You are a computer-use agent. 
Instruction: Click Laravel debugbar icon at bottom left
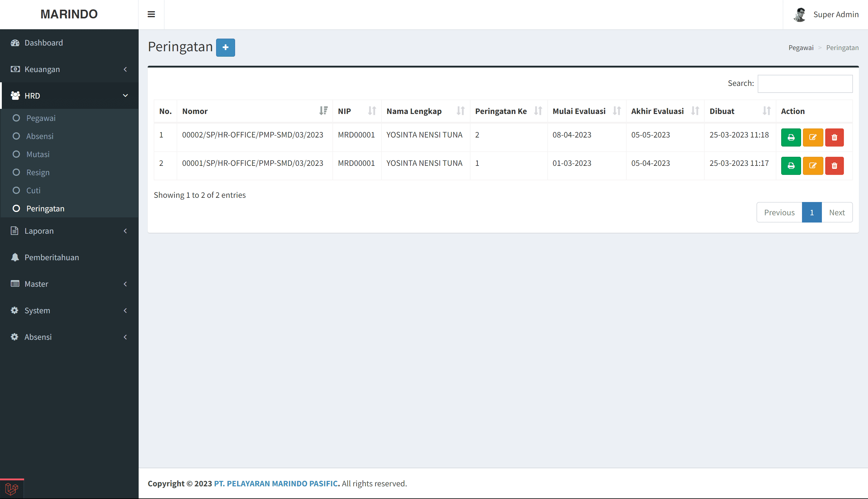(12, 489)
